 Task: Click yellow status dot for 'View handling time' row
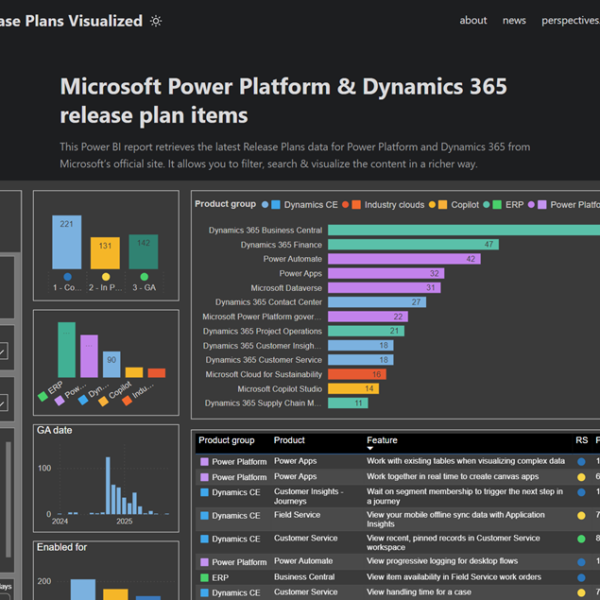pos(581,593)
